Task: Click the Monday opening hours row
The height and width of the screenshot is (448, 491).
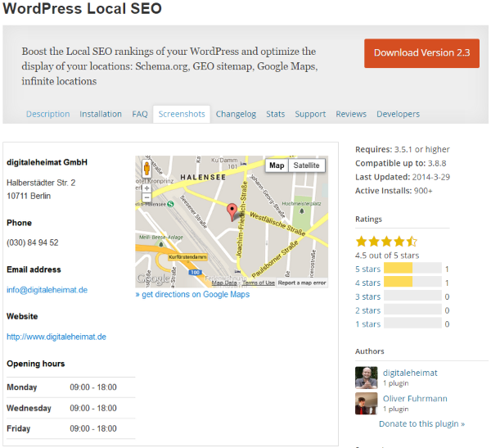Action: tap(71, 387)
